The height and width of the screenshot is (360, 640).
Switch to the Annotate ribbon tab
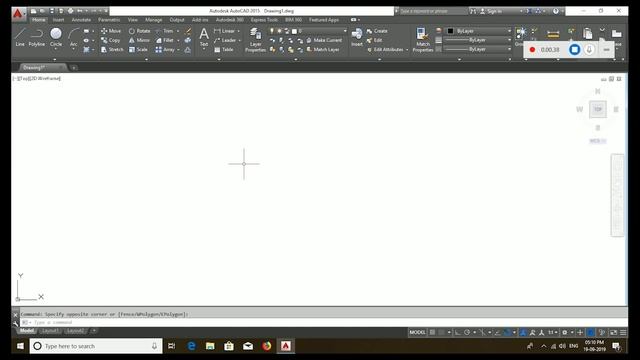click(81, 20)
